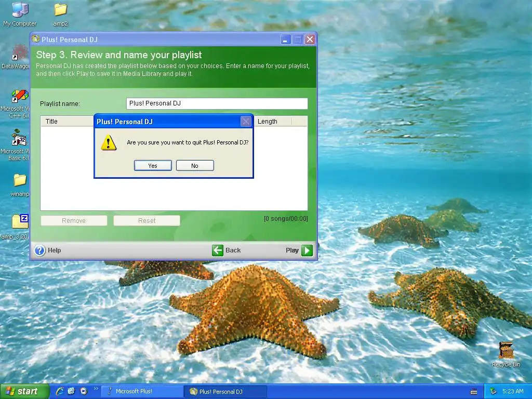Click the Length column header
The image size is (532, 399).
pos(272,122)
